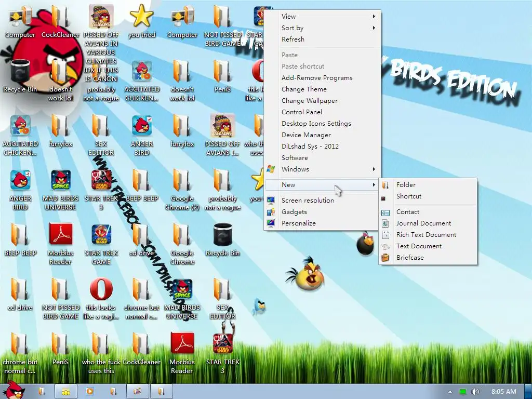Screen dimensions: 532x399
Task: Open the fully visible 'you tried' star
Action: tap(142, 22)
